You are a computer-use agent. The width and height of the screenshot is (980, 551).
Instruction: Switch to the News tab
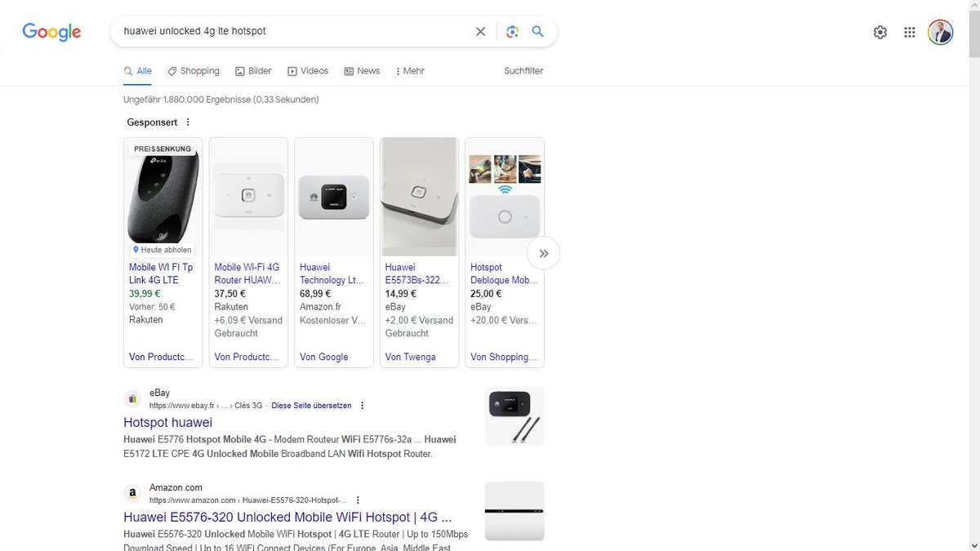click(x=362, y=71)
